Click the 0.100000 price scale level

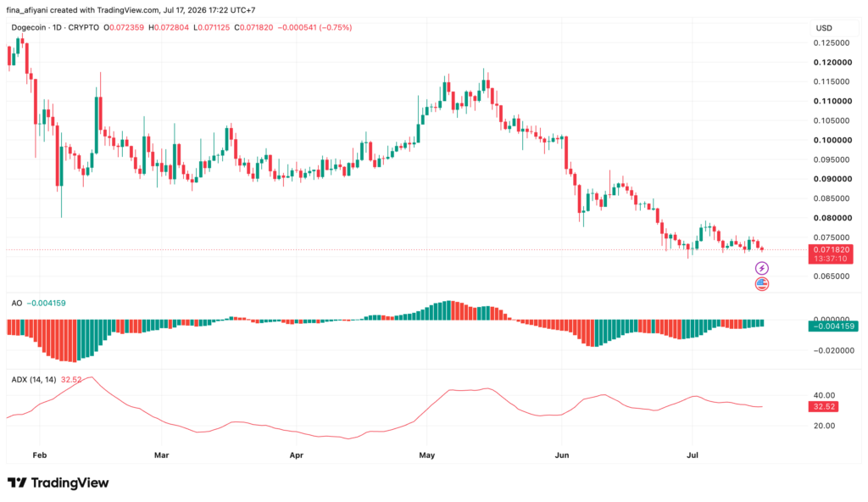click(832, 140)
